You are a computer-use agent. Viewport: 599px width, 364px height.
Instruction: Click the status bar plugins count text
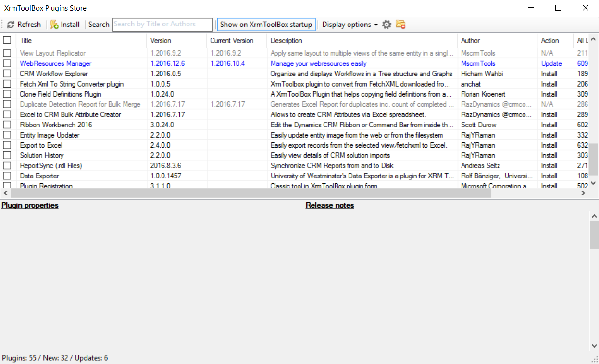(x=54, y=358)
